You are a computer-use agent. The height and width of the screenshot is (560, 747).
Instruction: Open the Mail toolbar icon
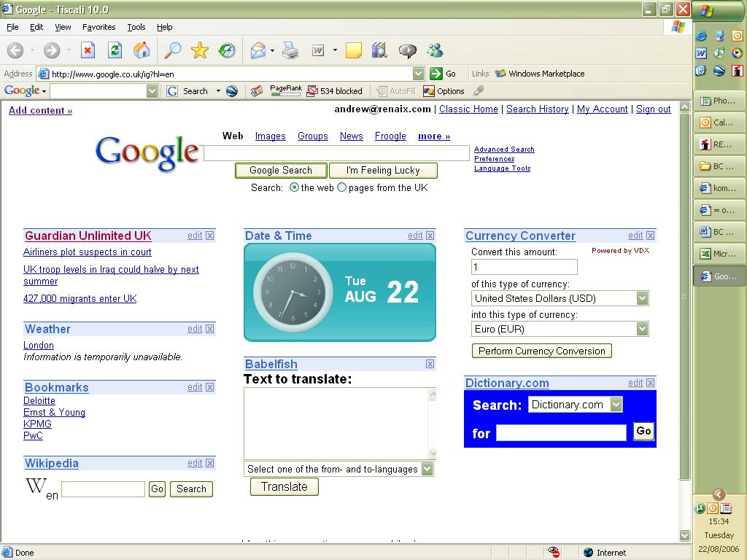tap(258, 50)
